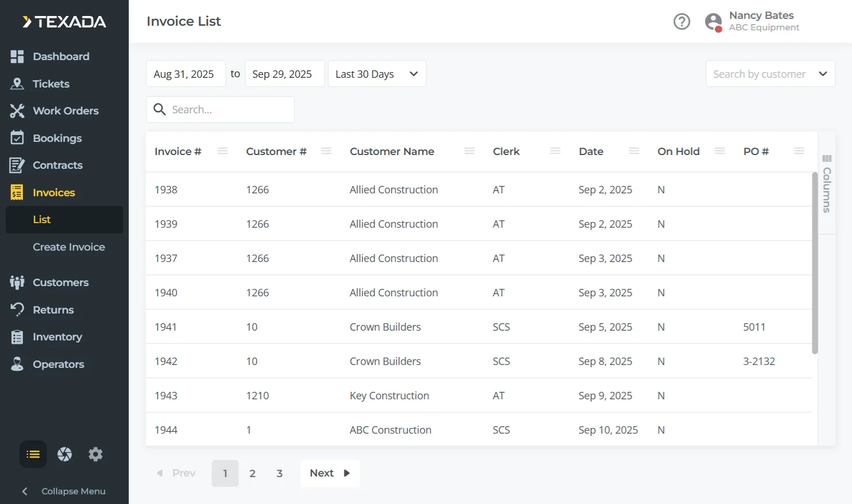Click the invoice Search text field
852x504 pixels.
coord(229,109)
